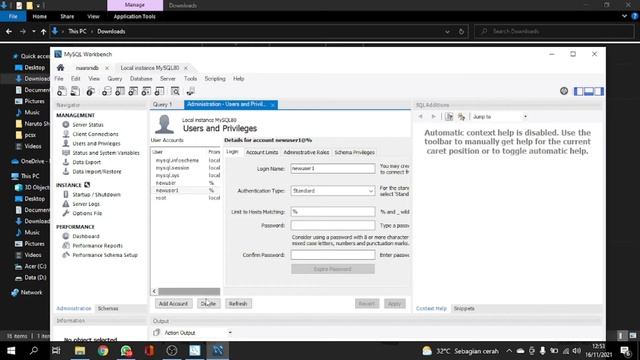
Task: Click the new SQL tab toolbar icon
Action: coord(62,91)
